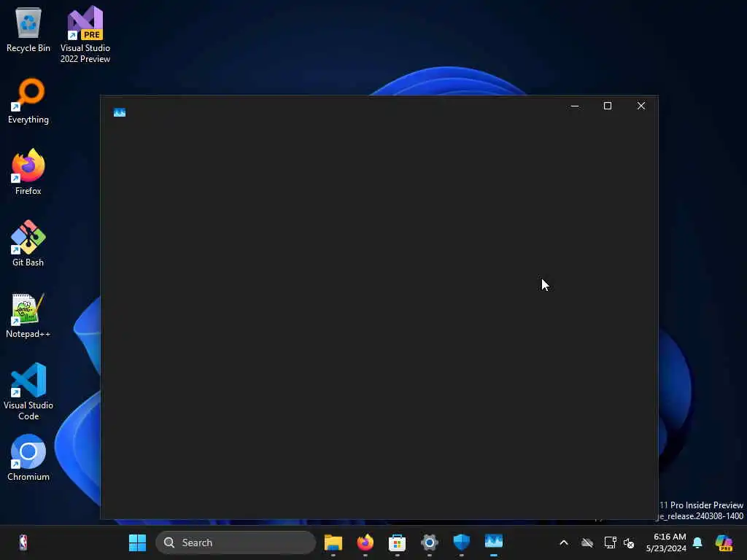Select the Notepad++ desktop shortcut
Viewport: 747px width, 560px height.
[x=28, y=315]
